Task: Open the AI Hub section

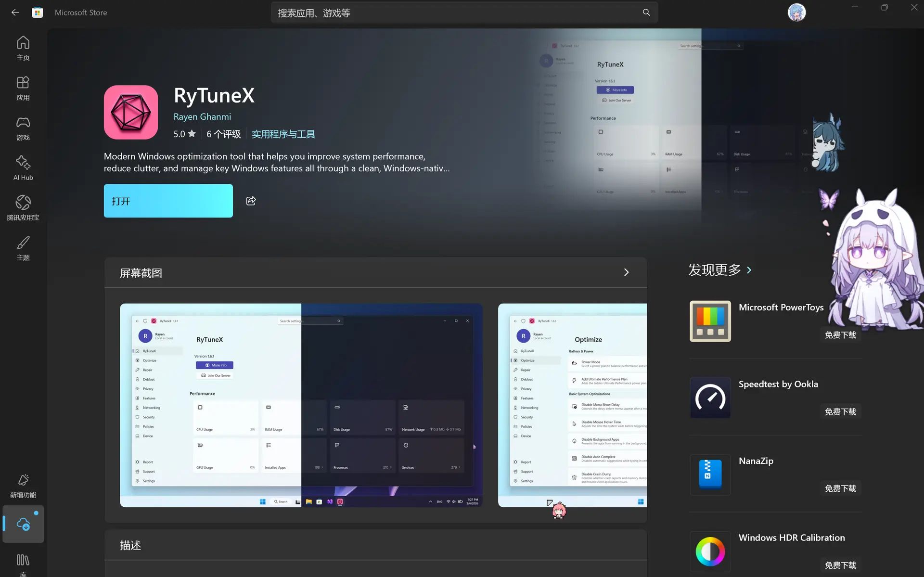Action: pos(23,168)
